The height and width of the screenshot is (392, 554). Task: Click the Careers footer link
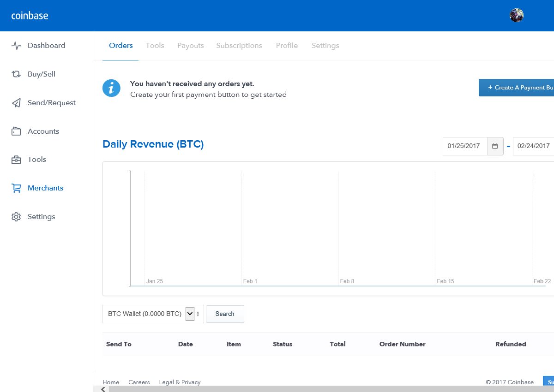(139, 382)
